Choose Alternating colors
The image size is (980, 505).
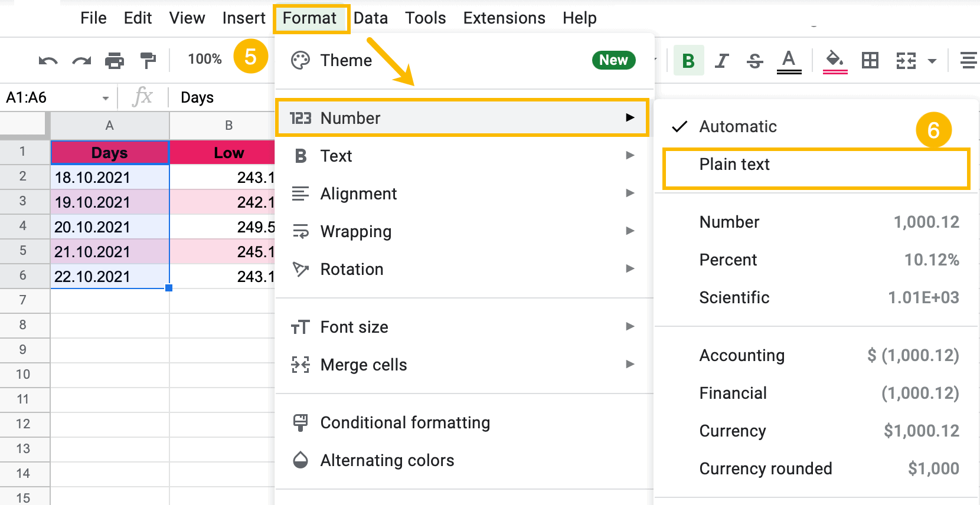pyautogui.click(x=464, y=460)
